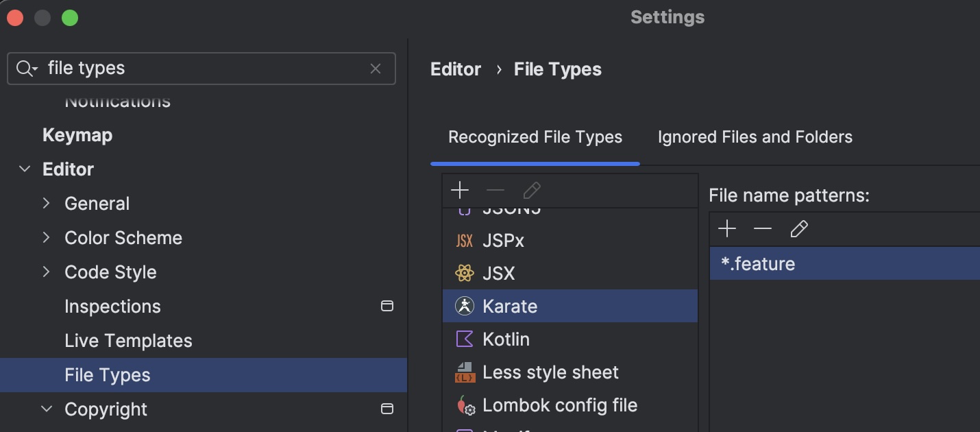Viewport: 980px width, 432px height.
Task: Select the General tree item label
Action: pos(97,204)
